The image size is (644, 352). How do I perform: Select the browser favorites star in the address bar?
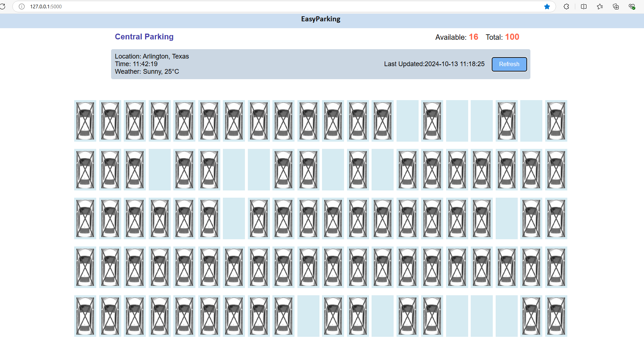547,7
